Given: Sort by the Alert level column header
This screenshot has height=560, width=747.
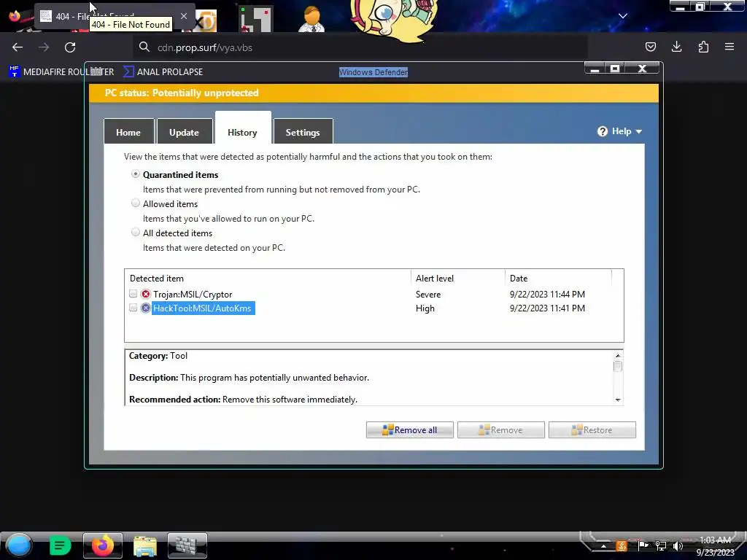Looking at the screenshot, I should (458, 278).
